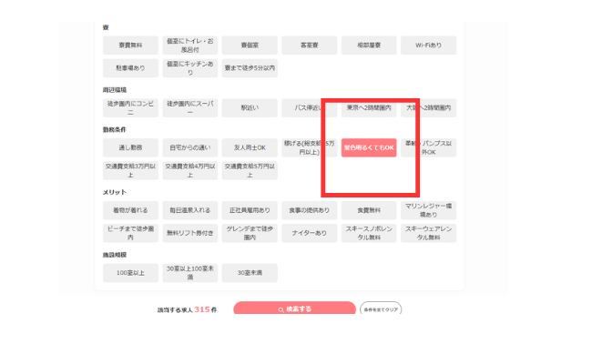The width and height of the screenshot is (592, 364).
Task: Select the 30室未満 facility size option
Action: point(250,272)
